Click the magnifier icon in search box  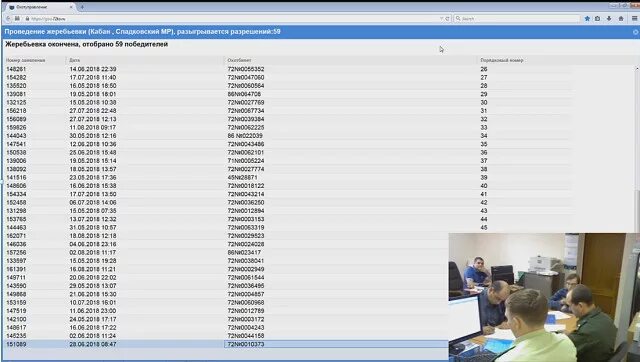coord(458,19)
